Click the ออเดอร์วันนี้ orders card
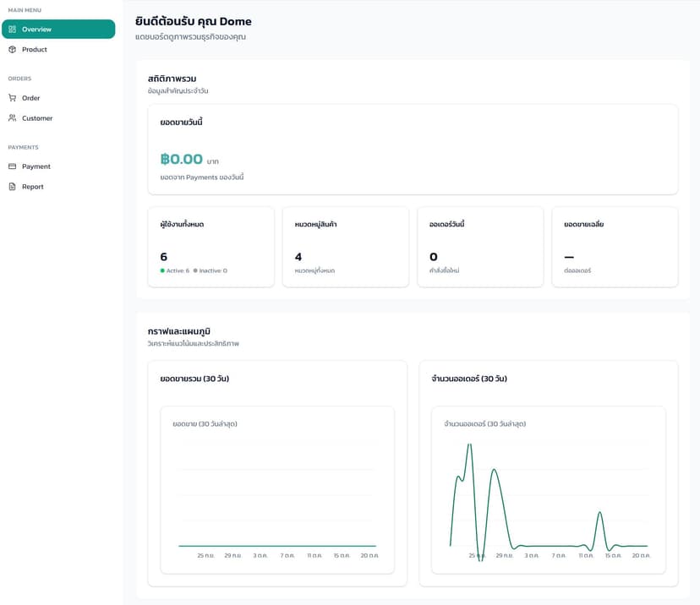This screenshot has width=700, height=605. click(480, 247)
